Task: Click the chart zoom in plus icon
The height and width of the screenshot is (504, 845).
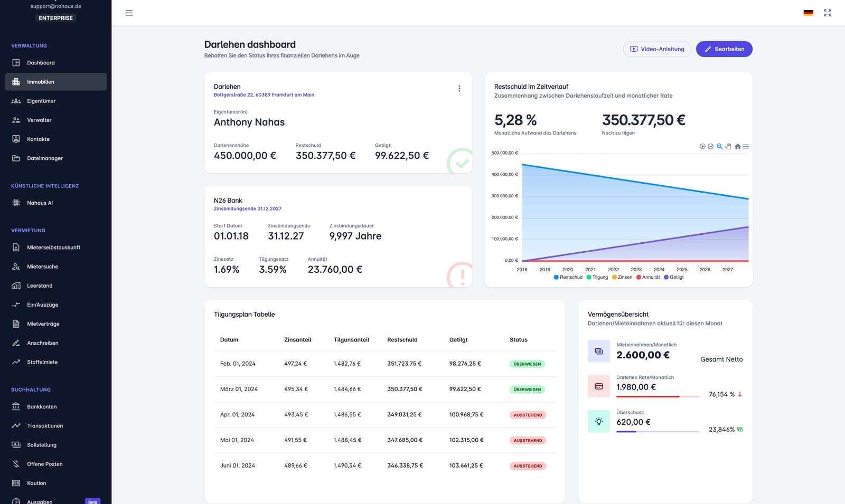Action: click(702, 147)
